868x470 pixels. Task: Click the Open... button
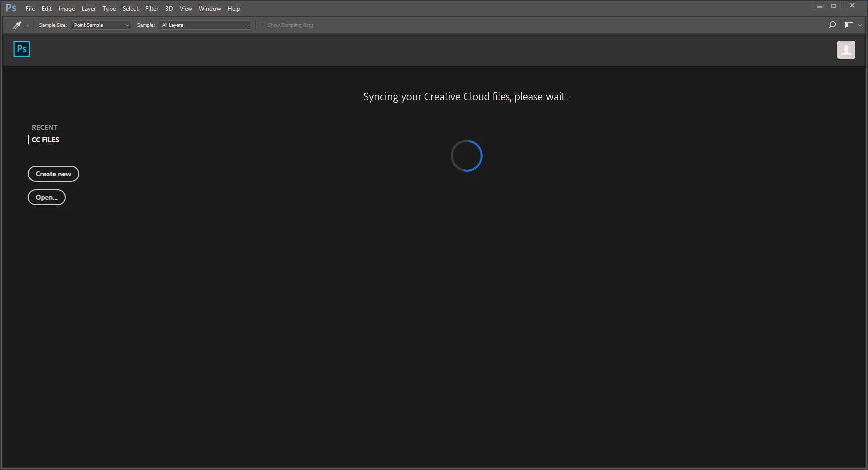[x=47, y=197]
